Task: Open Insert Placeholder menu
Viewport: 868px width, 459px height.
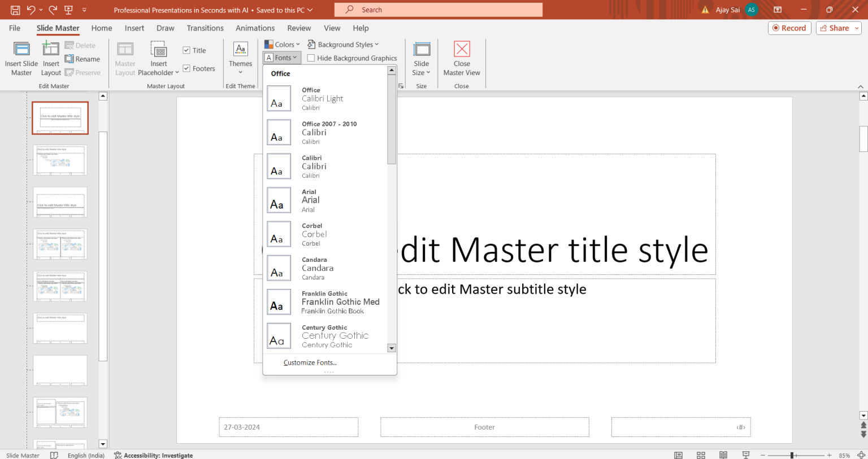Action: pyautogui.click(x=158, y=58)
